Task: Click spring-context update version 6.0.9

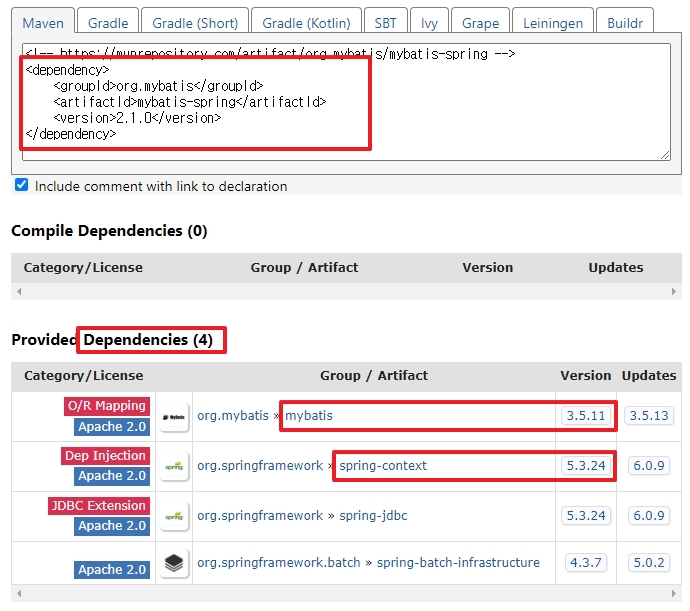Action: coord(649,466)
